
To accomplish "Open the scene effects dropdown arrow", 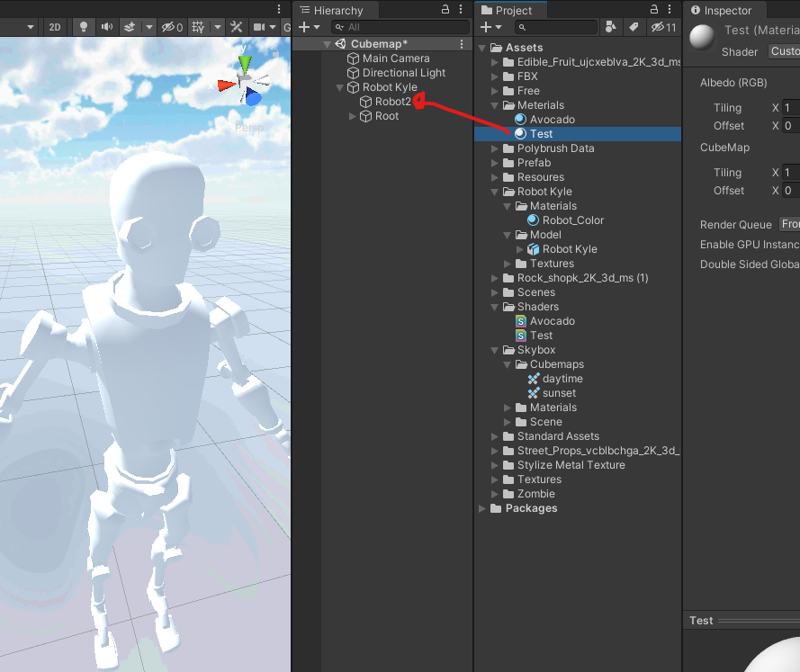I will (149, 27).
